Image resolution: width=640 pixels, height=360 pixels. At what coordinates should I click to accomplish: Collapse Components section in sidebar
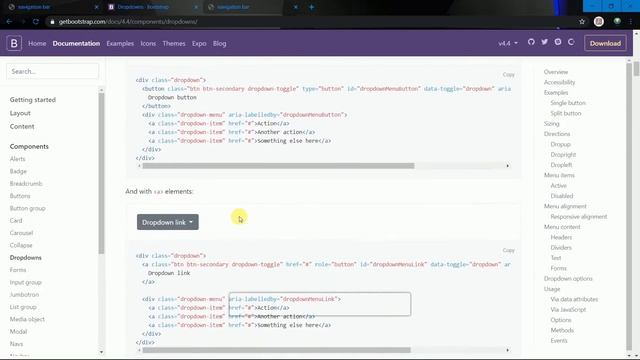click(x=29, y=146)
